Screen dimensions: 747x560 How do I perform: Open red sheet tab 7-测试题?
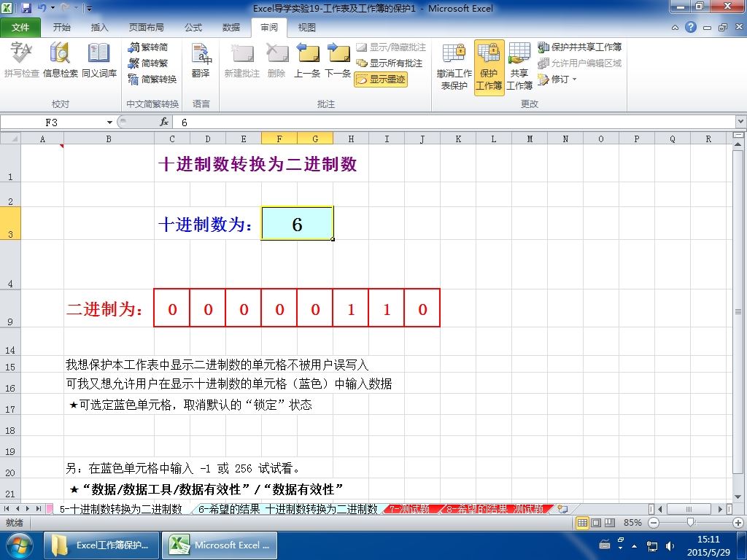pos(409,509)
